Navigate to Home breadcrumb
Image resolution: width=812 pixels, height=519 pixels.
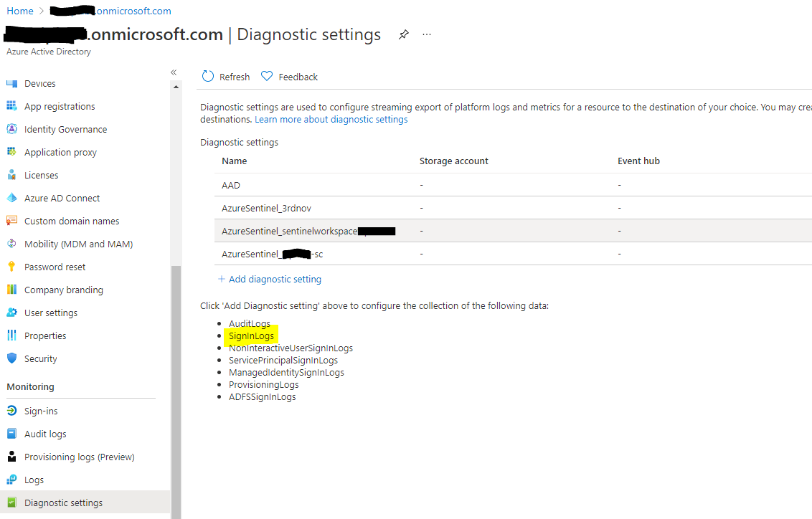19,11
